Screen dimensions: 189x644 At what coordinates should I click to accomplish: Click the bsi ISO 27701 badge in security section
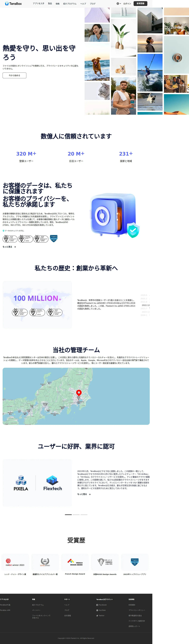(41, 239)
